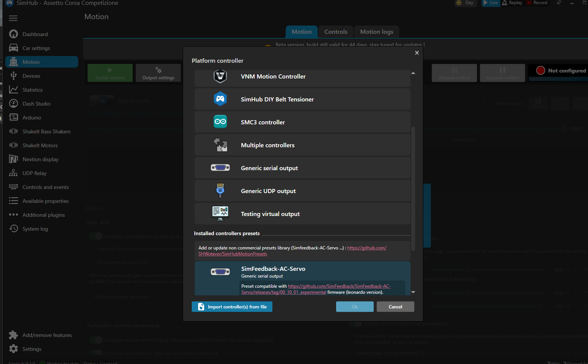Click Import controller(s) from file button
The height and width of the screenshot is (364, 588).
[x=232, y=307]
